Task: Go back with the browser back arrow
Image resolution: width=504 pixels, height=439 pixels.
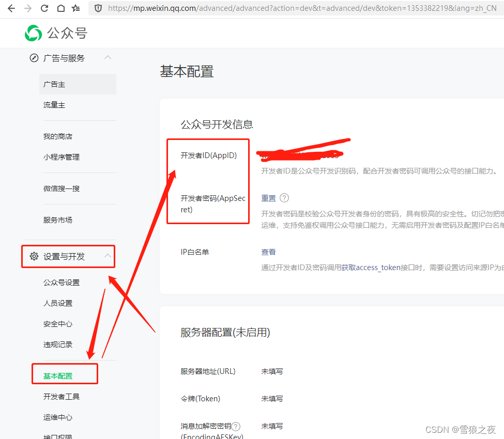Action: click(x=11, y=8)
